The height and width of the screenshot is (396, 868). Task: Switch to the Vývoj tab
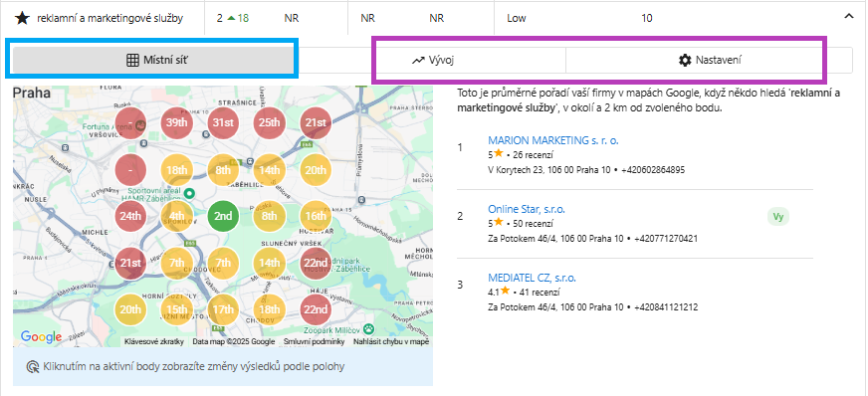[432, 61]
